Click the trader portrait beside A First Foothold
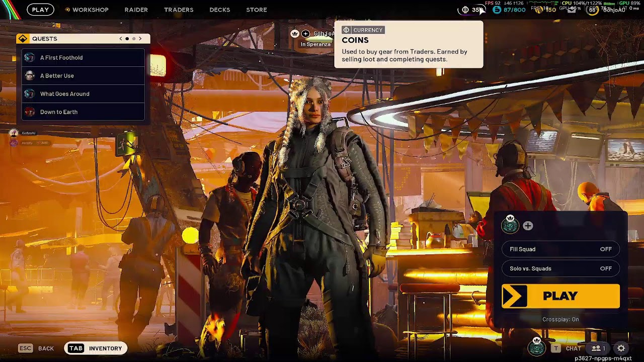This screenshot has height=362, width=644. click(30, 57)
